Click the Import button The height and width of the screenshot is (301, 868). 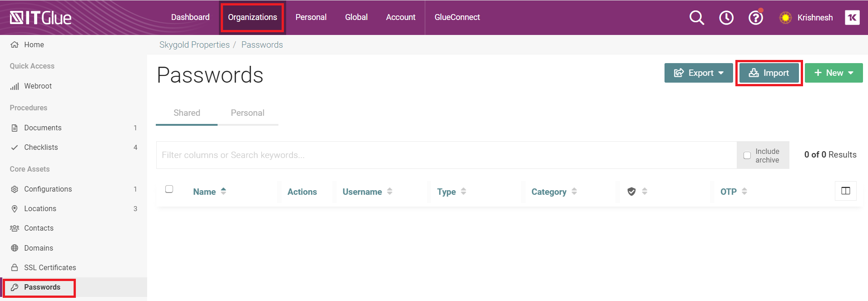(769, 73)
